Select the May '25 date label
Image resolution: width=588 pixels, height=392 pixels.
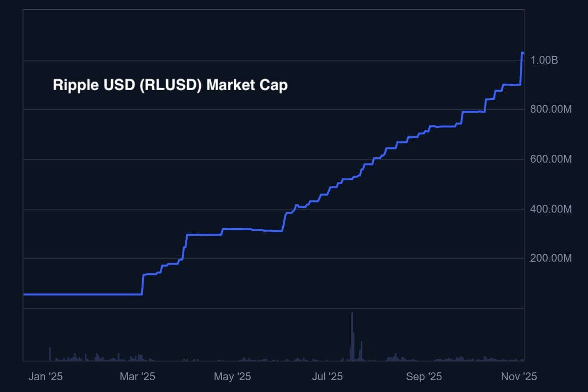[232, 377]
